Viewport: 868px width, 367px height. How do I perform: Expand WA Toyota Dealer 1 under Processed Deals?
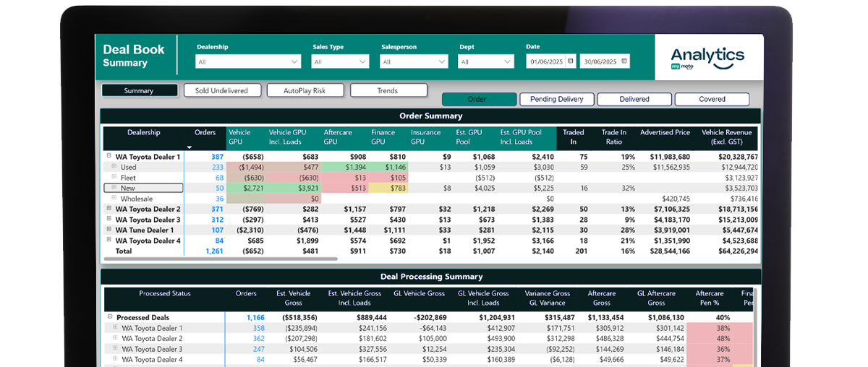[115, 327]
